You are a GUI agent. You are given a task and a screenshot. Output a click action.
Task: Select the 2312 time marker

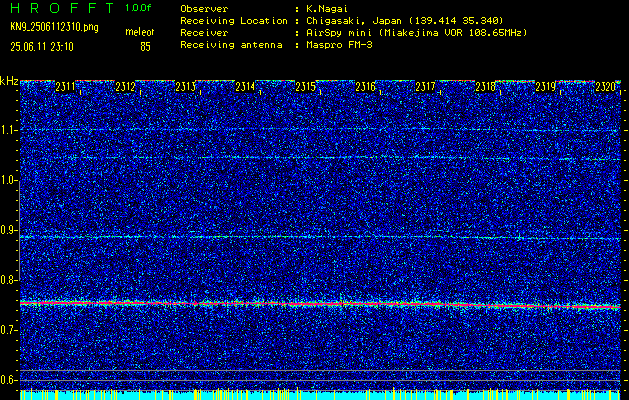125,86
